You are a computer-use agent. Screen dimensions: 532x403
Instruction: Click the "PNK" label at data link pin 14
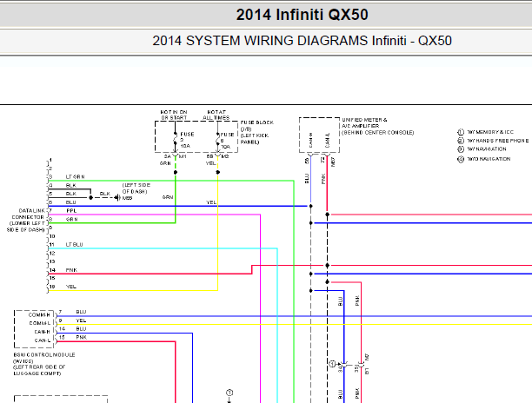coord(71,270)
